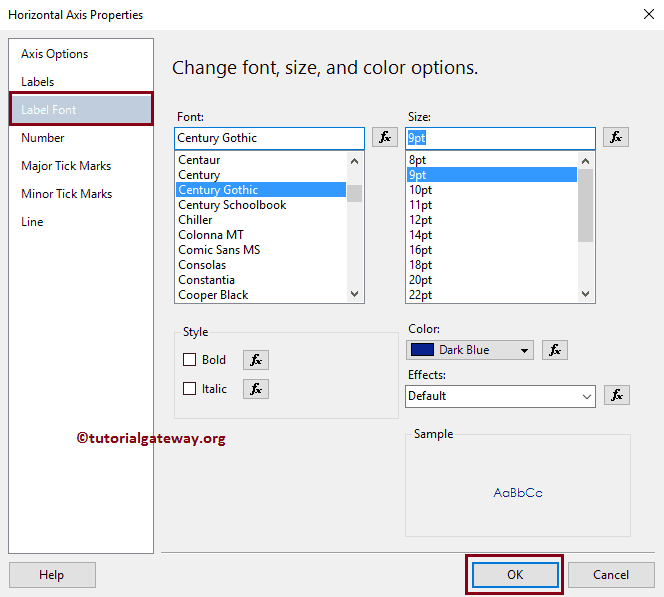The image size is (664, 597).
Task: Confirm with the OK button
Action: 515,575
